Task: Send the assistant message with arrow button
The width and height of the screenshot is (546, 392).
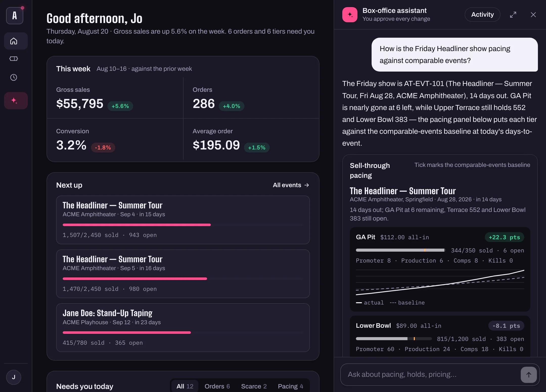Action: [529, 375]
